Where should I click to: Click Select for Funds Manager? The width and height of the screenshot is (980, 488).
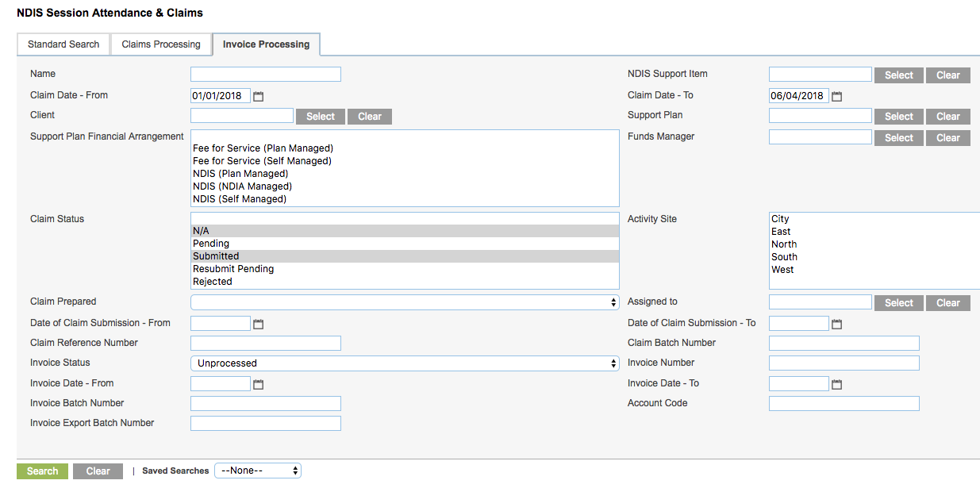[899, 138]
